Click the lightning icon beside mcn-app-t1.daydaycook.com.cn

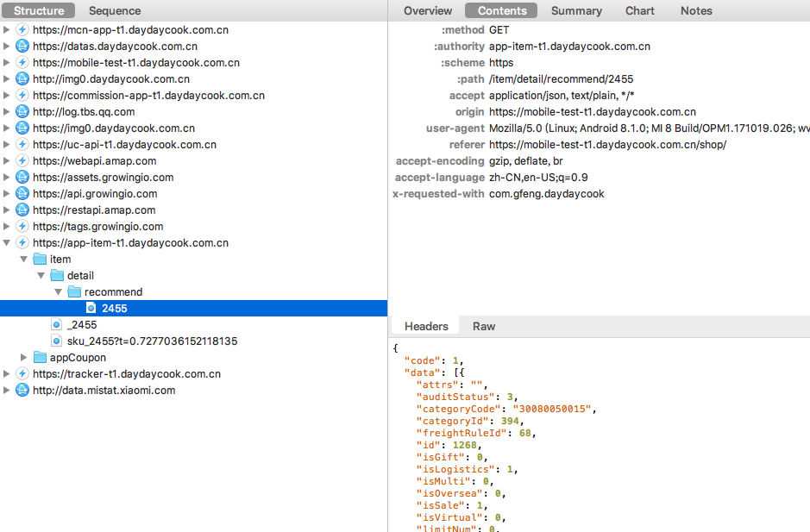point(23,29)
